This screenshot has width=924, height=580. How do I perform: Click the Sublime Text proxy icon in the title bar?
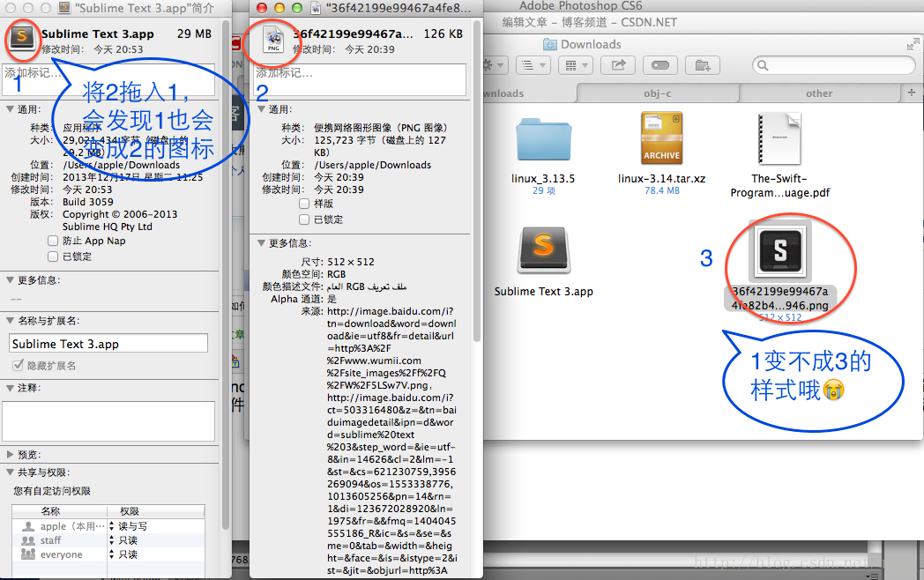65,8
